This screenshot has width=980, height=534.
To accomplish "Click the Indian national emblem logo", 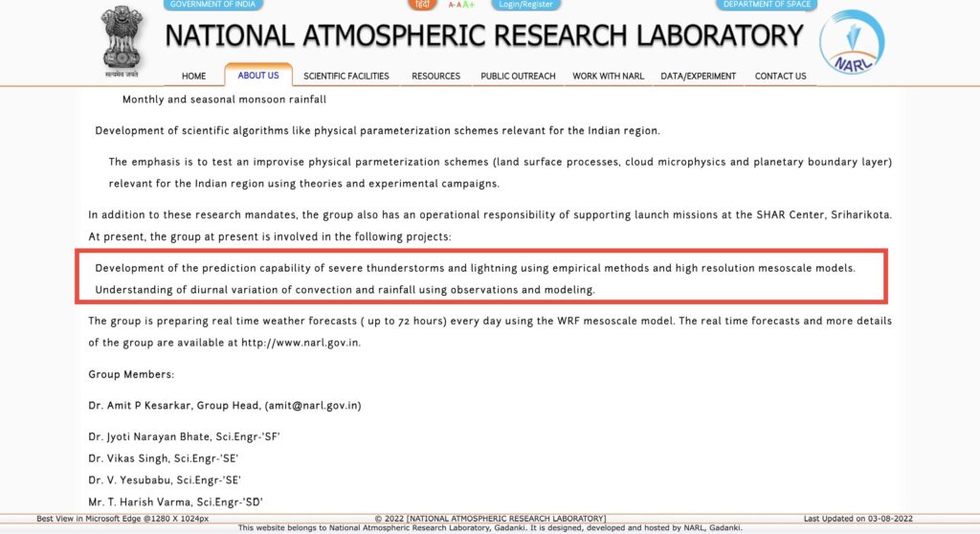I will tap(122, 41).
